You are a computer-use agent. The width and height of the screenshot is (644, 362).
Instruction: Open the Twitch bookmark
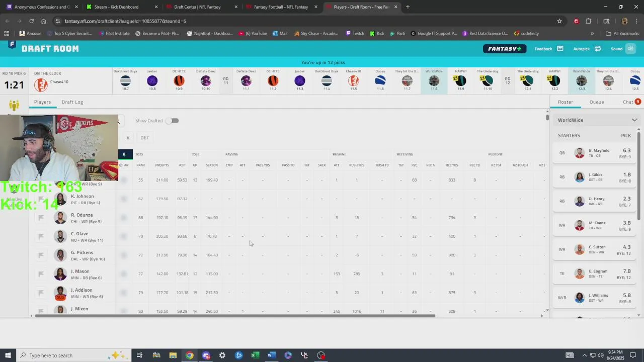pos(355,33)
